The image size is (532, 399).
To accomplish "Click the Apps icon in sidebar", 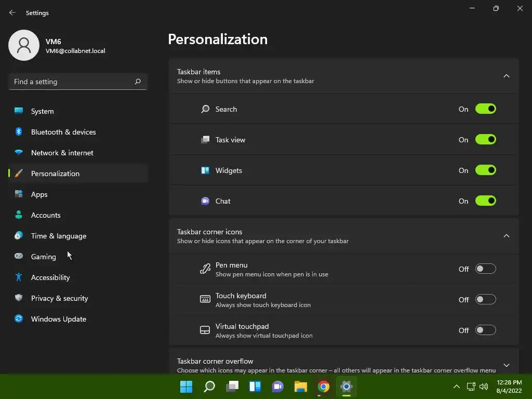I will 19,194.
